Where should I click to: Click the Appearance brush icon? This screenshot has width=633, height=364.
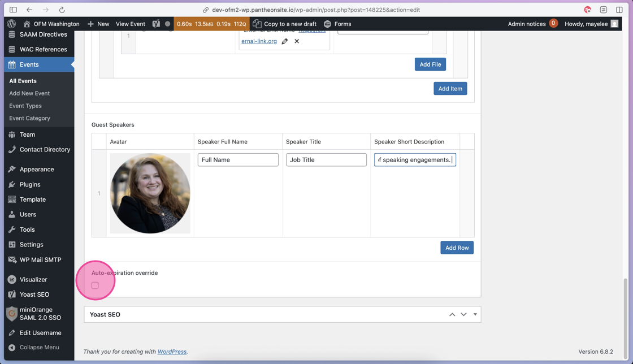12,169
